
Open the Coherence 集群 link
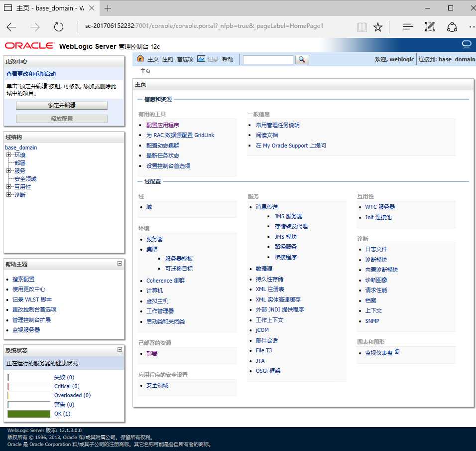[165, 281]
